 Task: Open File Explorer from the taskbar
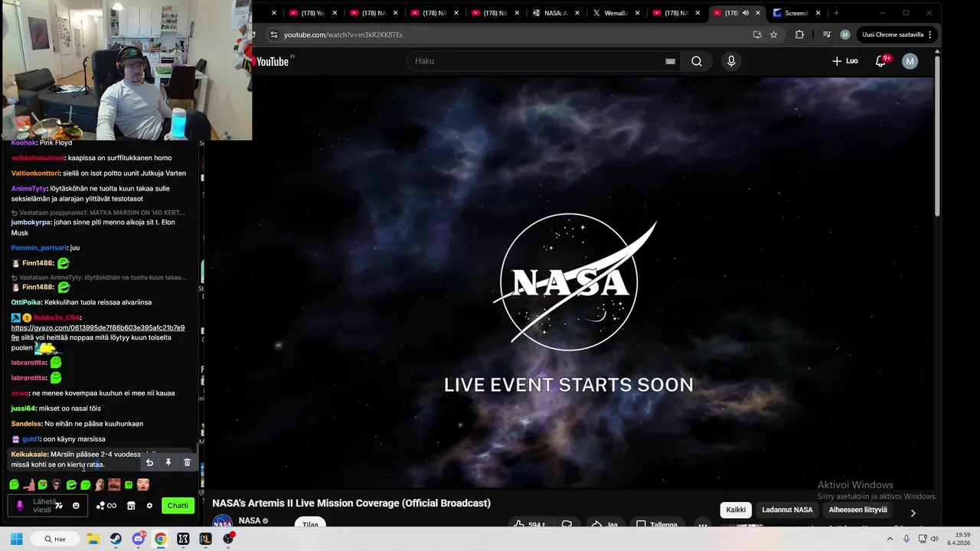(x=93, y=539)
